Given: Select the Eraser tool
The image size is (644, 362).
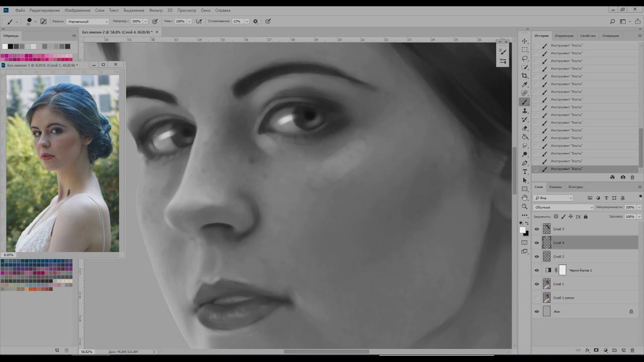Looking at the screenshot, I should pos(525,128).
